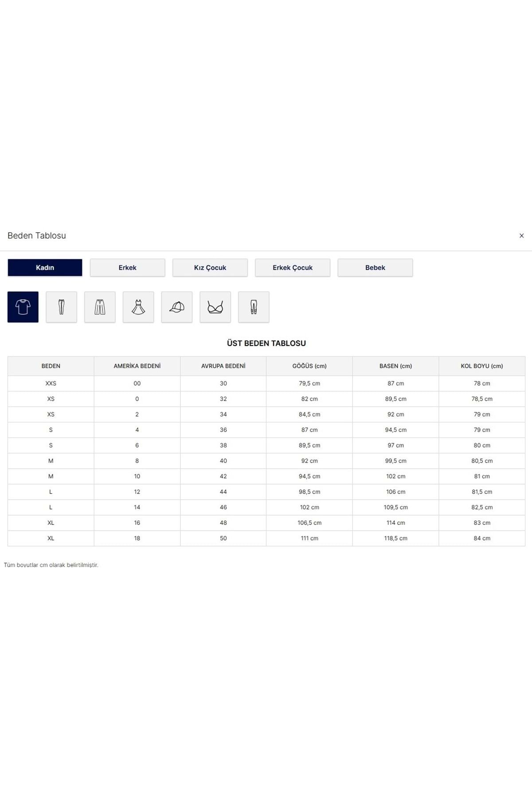The width and height of the screenshot is (532, 798).
Task: Click the BEDEN column header
Action: (x=51, y=366)
